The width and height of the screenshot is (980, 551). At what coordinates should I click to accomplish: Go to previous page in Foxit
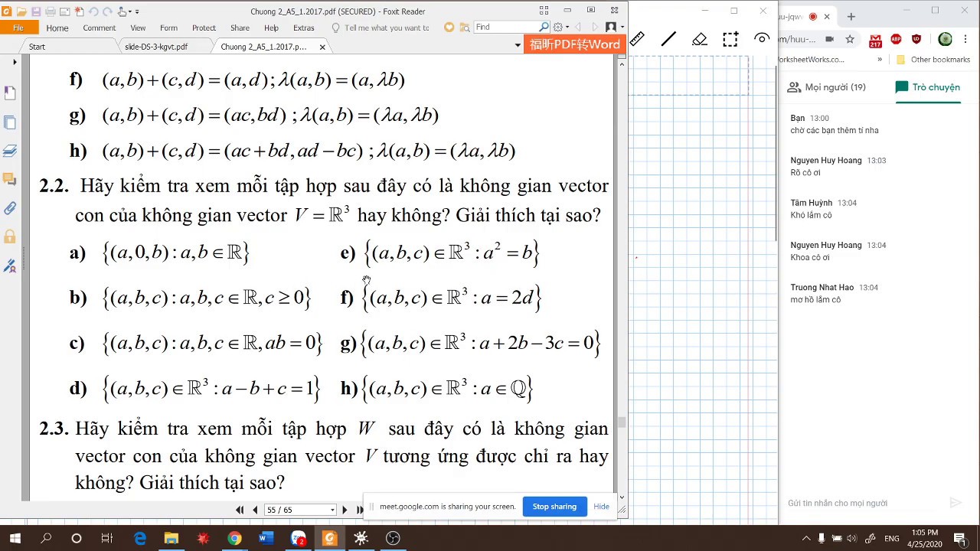tap(255, 510)
